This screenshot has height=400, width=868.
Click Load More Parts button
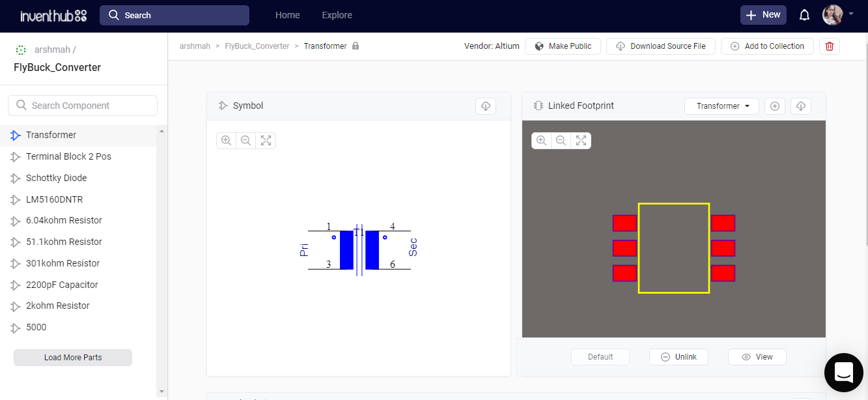pyautogui.click(x=73, y=358)
